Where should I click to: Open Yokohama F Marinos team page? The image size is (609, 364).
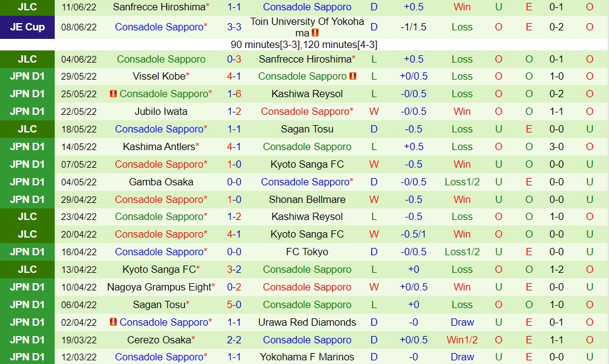(307, 357)
